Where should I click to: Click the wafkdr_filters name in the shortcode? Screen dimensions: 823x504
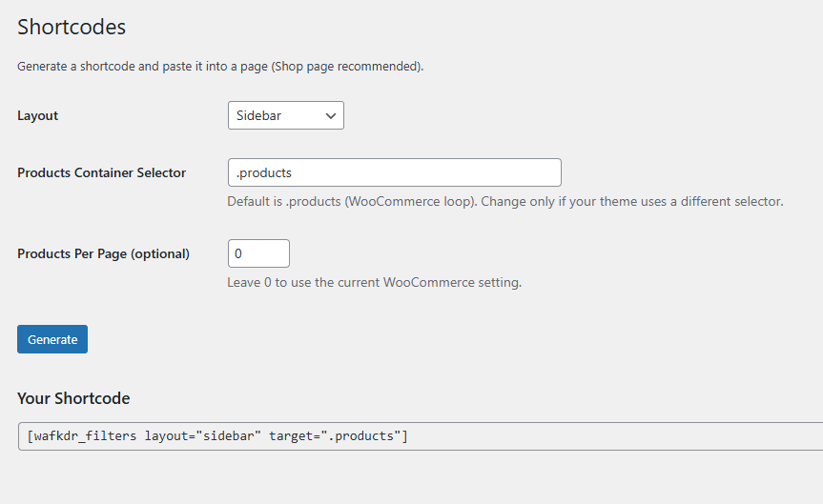click(x=86, y=436)
